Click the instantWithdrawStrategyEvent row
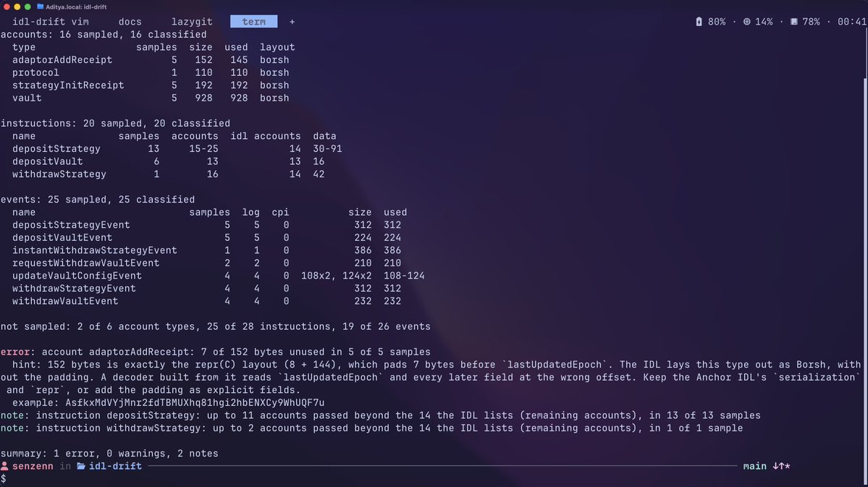The image size is (868, 487). 206,250
